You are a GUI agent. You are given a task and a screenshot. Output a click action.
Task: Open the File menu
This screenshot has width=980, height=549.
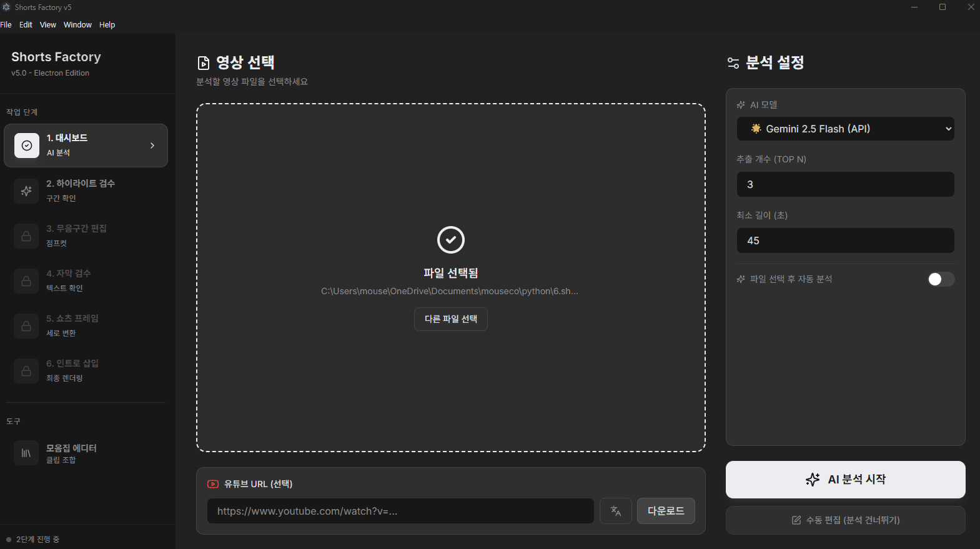click(6, 25)
